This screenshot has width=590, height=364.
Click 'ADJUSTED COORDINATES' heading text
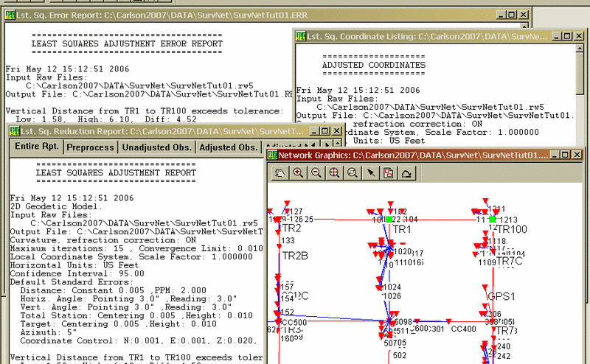tap(374, 65)
